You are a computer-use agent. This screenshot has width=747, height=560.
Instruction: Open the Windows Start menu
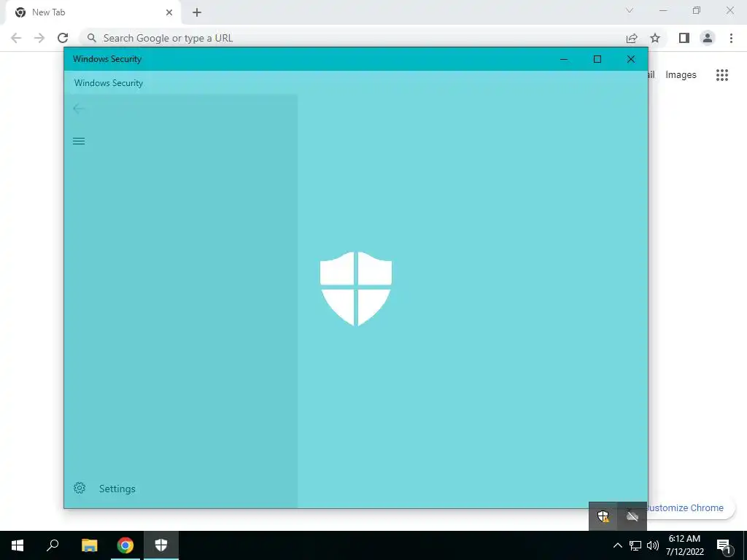tap(18, 545)
